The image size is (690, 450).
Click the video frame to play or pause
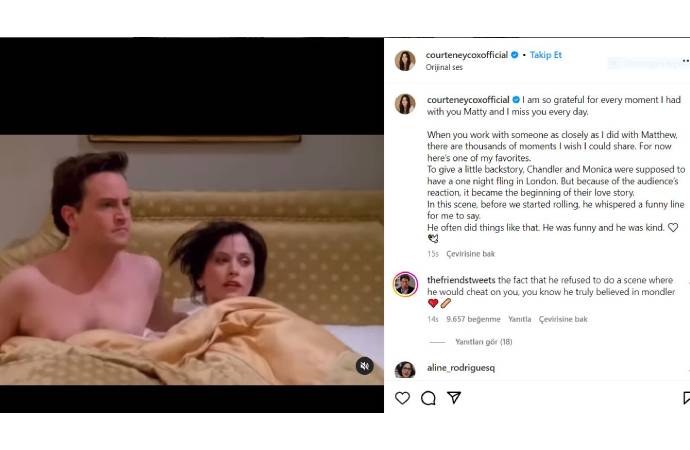[191, 260]
